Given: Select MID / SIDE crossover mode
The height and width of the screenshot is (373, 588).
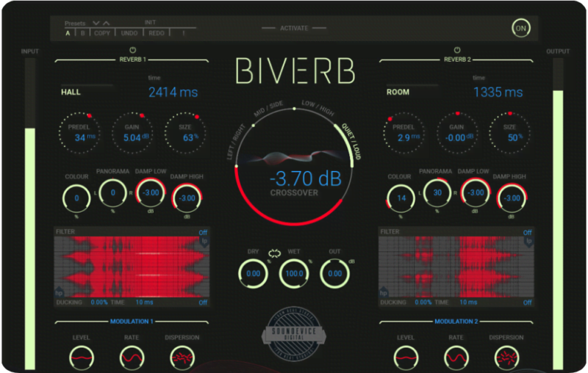Looking at the screenshot, I should [268, 109].
